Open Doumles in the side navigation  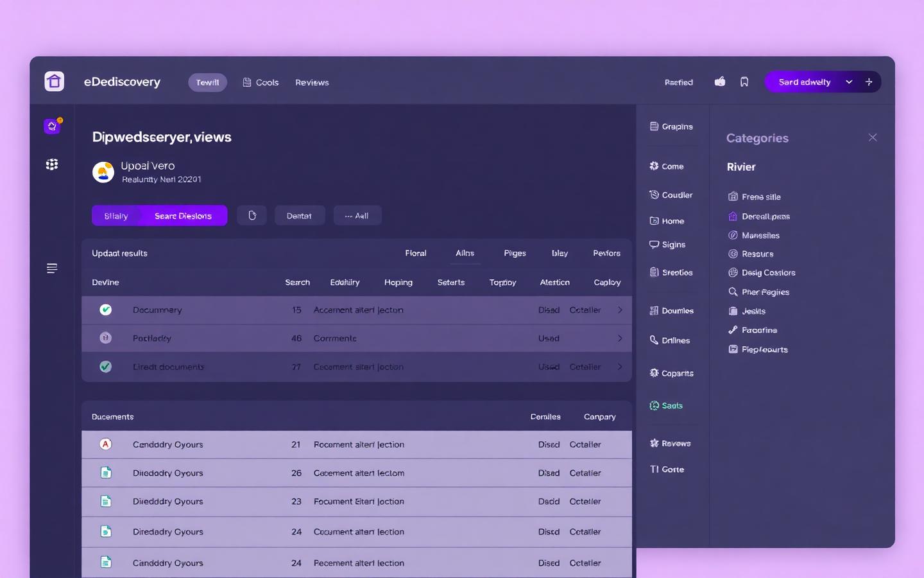click(671, 311)
